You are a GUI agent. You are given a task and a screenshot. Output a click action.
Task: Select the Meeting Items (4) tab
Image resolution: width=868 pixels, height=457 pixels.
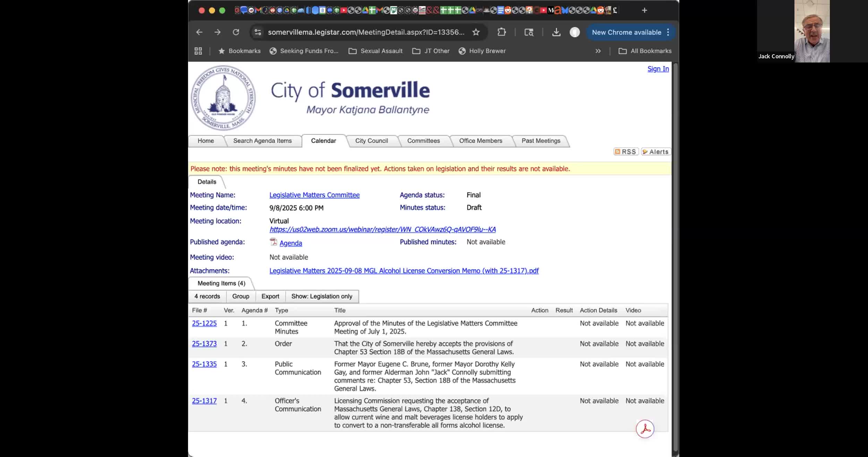tap(221, 283)
